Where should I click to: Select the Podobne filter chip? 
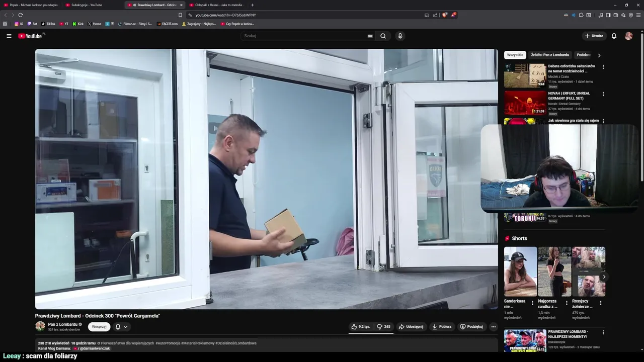point(584,55)
